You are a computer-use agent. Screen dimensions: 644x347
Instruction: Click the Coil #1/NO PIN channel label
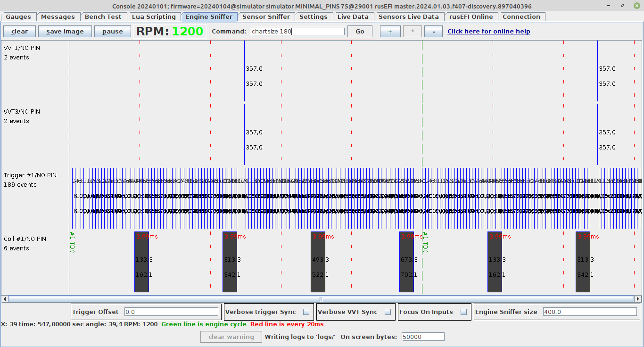pos(25,239)
